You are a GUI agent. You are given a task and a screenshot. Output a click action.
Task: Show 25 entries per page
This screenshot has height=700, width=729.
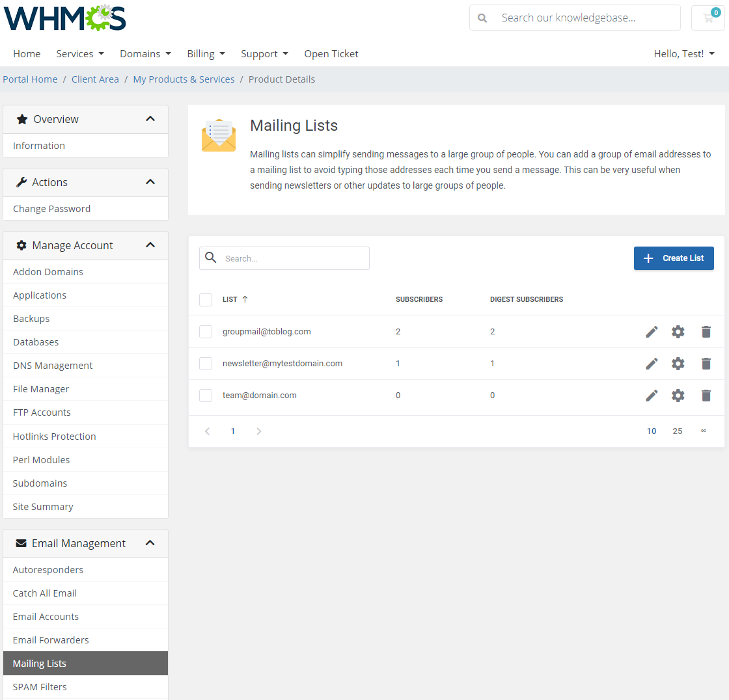click(x=678, y=431)
